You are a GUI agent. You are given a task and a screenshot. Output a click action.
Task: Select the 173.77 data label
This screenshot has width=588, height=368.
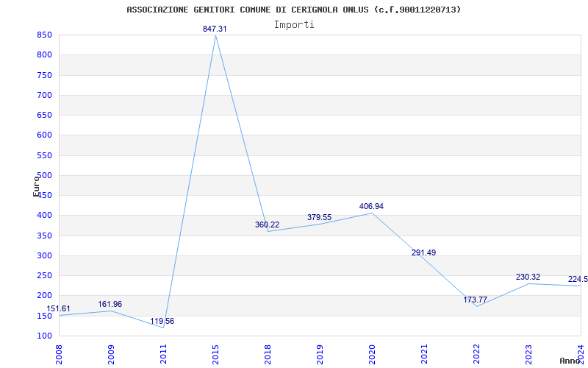coord(475,300)
